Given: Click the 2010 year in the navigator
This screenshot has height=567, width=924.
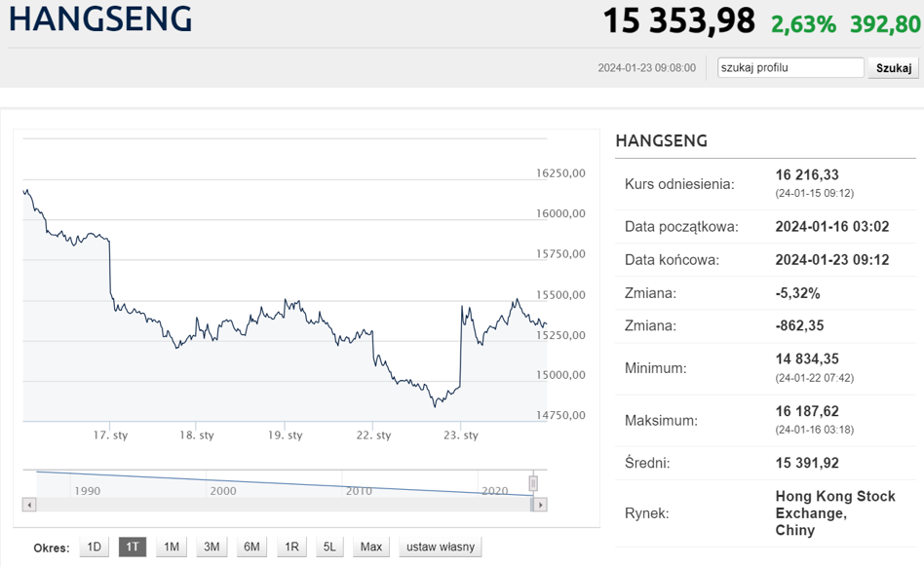Looking at the screenshot, I should tap(359, 491).
